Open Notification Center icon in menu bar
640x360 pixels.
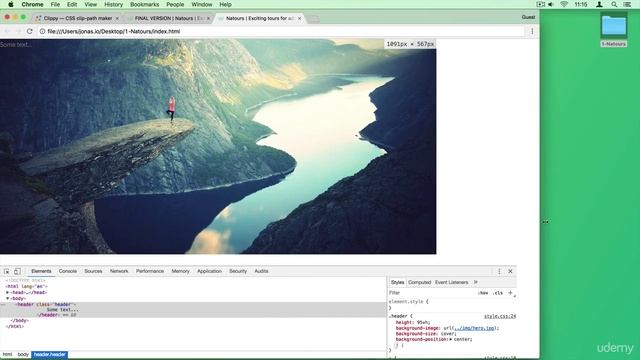[x=627, y=4]
